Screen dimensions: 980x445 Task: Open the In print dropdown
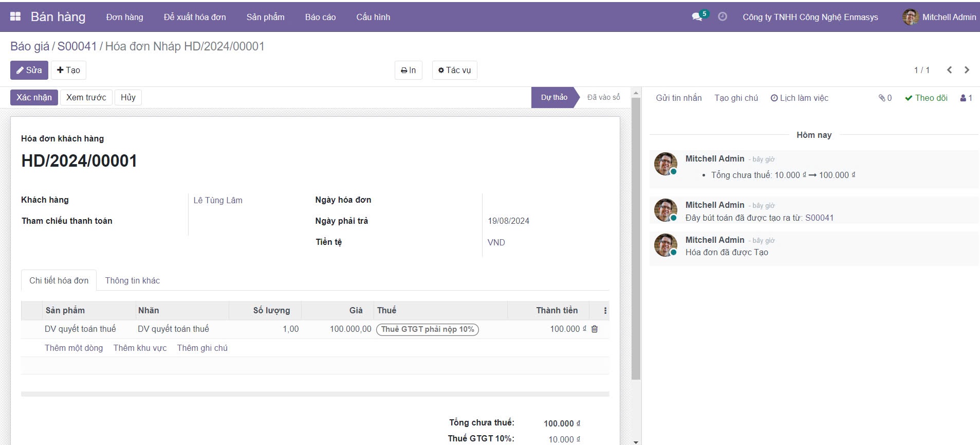(408, 70)
